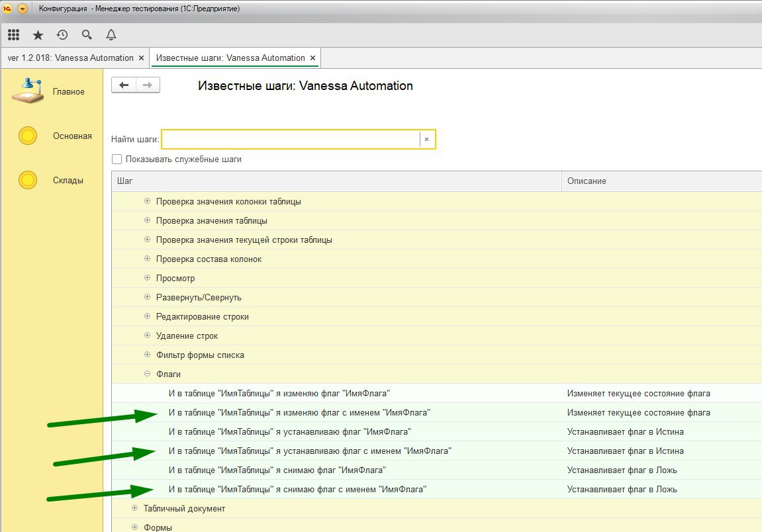Clear the Найти шаги search field
The width and height of the screenshot is (762, 532).
click(427, 139)
